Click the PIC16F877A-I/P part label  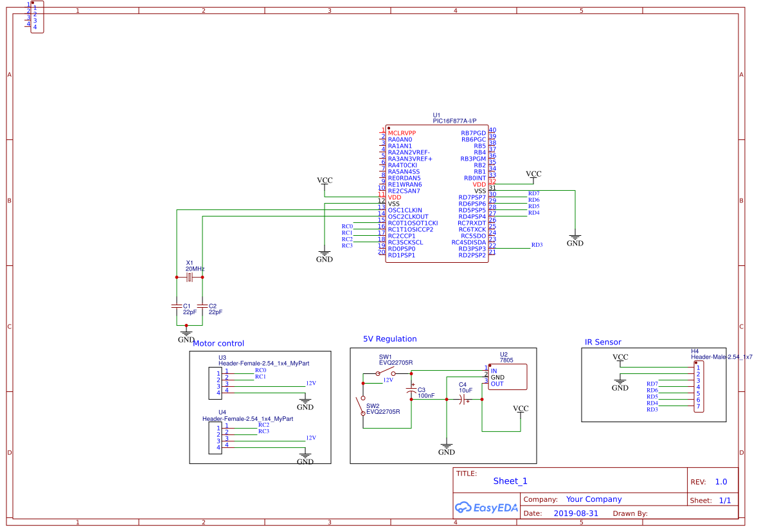tap(454, 121)
